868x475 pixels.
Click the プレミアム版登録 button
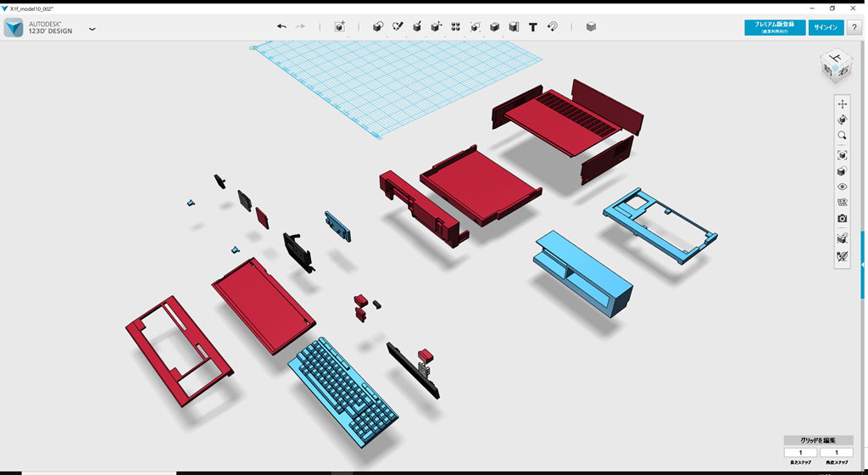[x=775, y=28]
